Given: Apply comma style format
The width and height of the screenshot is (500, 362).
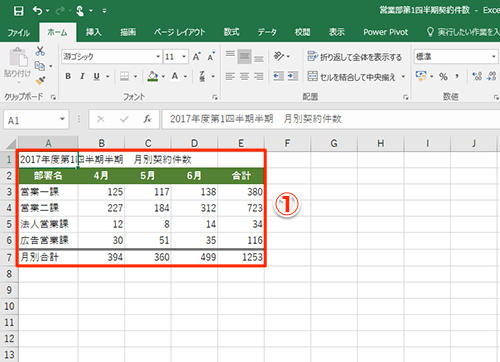Looking at the screenshot, I should [x=457, y=77].
